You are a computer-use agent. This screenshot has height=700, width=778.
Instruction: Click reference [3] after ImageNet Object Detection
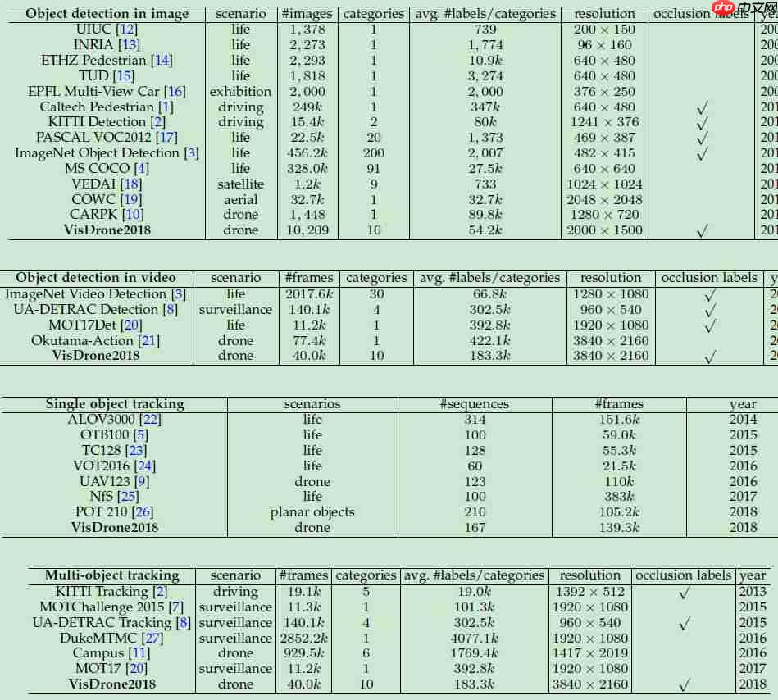[x=191, y=153]
